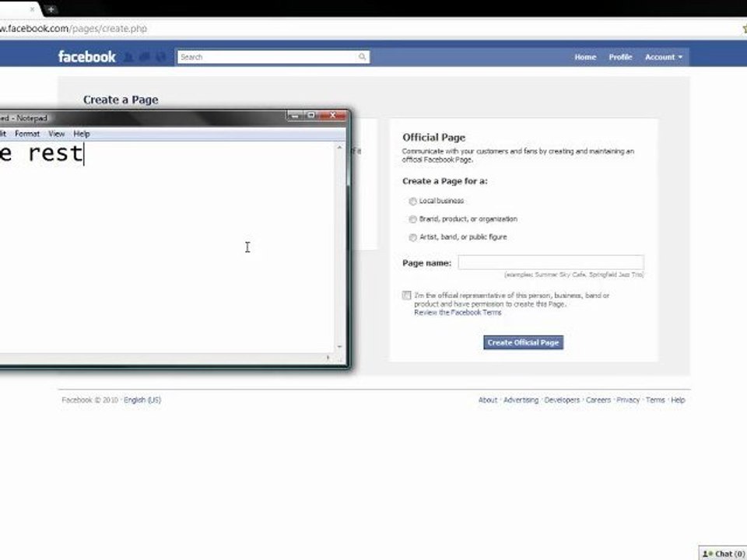Click the Official Page heading
The width and height of the screenshot is (747, 560).
433,138
